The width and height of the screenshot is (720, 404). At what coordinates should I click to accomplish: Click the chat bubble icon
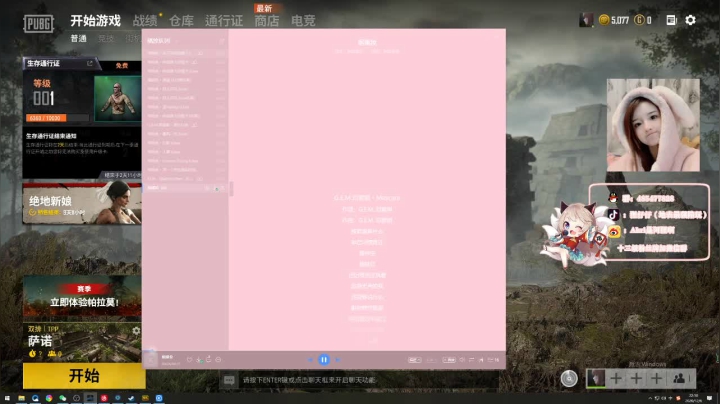tap(229, 380)
